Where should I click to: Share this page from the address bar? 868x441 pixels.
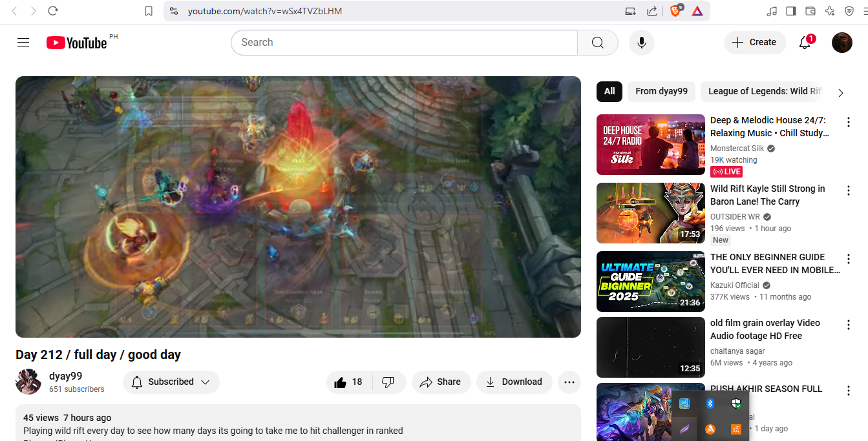pyautogui.click(x=652, y=11)
